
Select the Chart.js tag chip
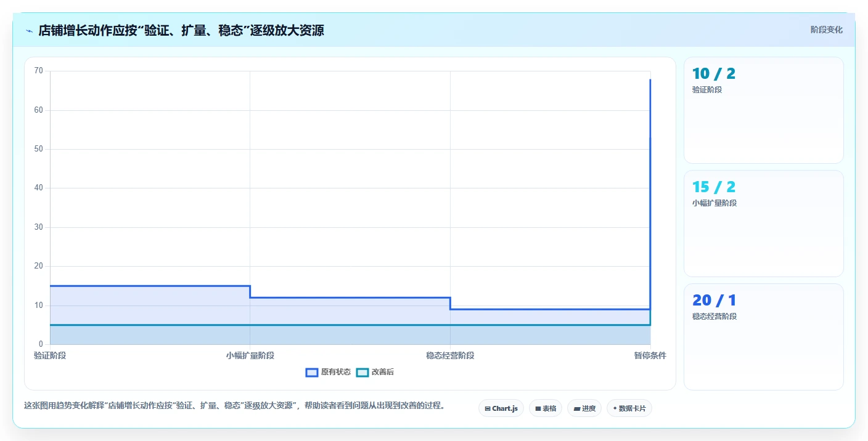pyautogui.click(x=501, y=408)
